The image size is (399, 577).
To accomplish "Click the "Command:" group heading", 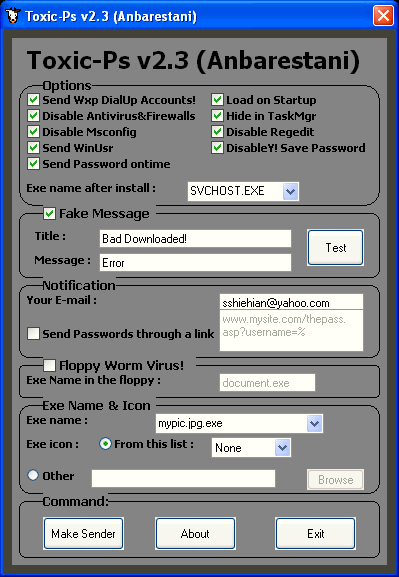I will pyautogui.click(x=76, y=502).
